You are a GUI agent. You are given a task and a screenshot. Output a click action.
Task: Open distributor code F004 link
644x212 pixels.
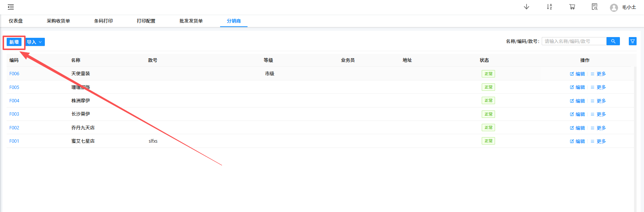pos(14,100)
